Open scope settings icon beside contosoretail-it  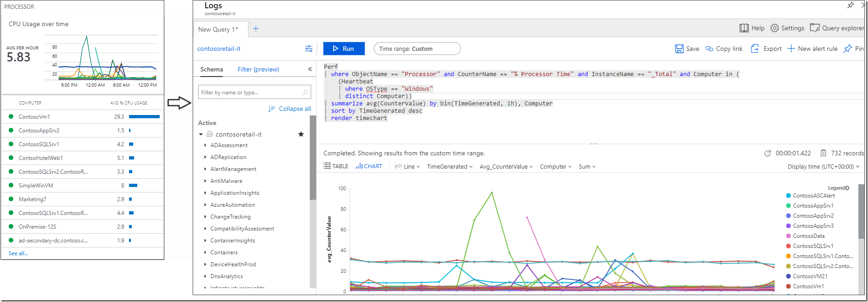tap(309, 49)
